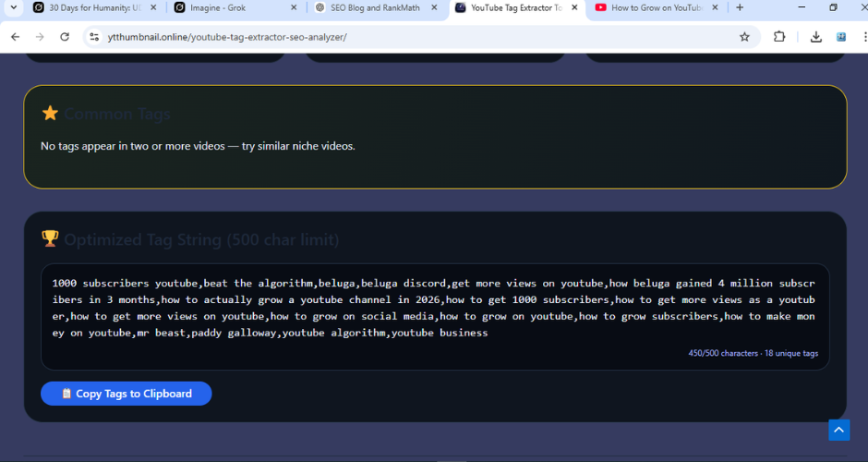Viewport: 868px width, 462px height.
Task: Expand the tab search dropdown
Action: (14, 7)
